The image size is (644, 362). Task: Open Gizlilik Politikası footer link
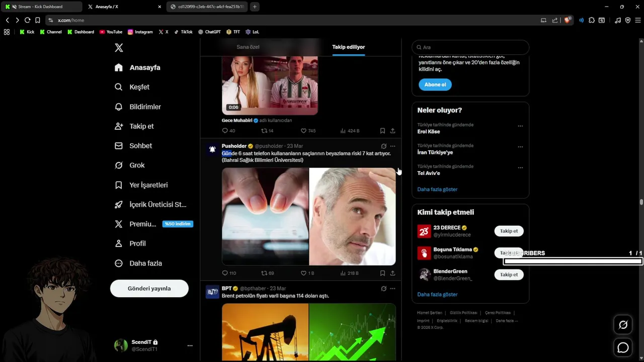coord(463,313)
